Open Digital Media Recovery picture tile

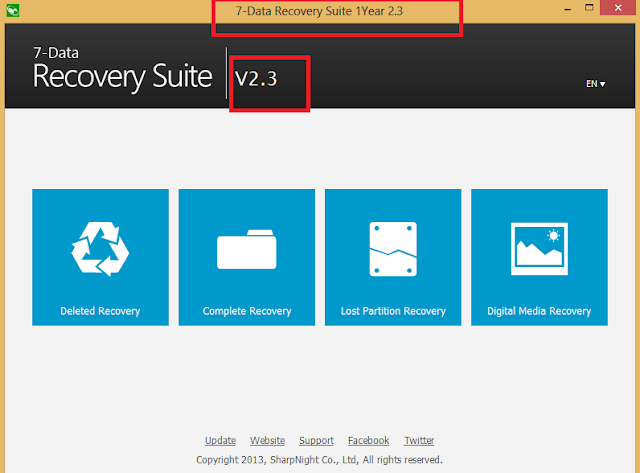[539, 257]
